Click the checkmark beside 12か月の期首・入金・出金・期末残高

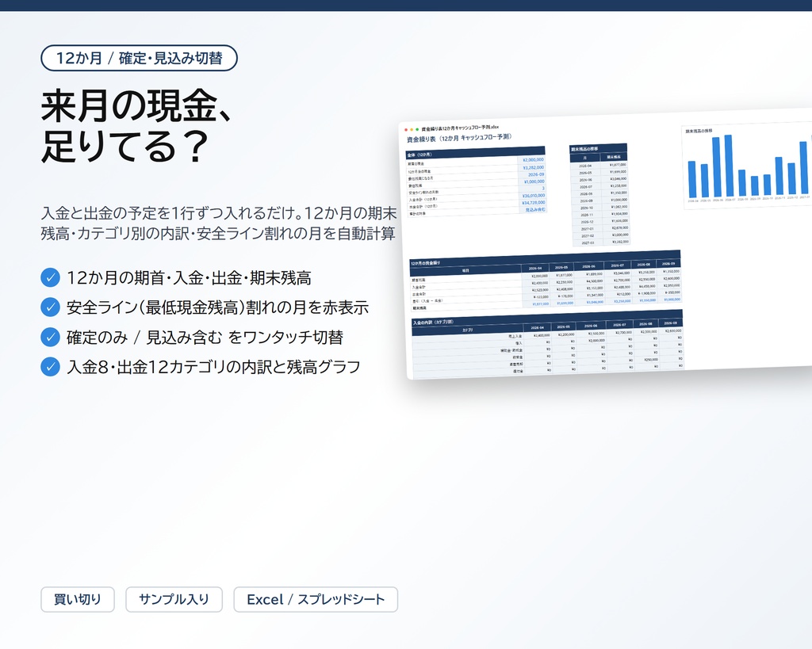[x=50, y=277]
